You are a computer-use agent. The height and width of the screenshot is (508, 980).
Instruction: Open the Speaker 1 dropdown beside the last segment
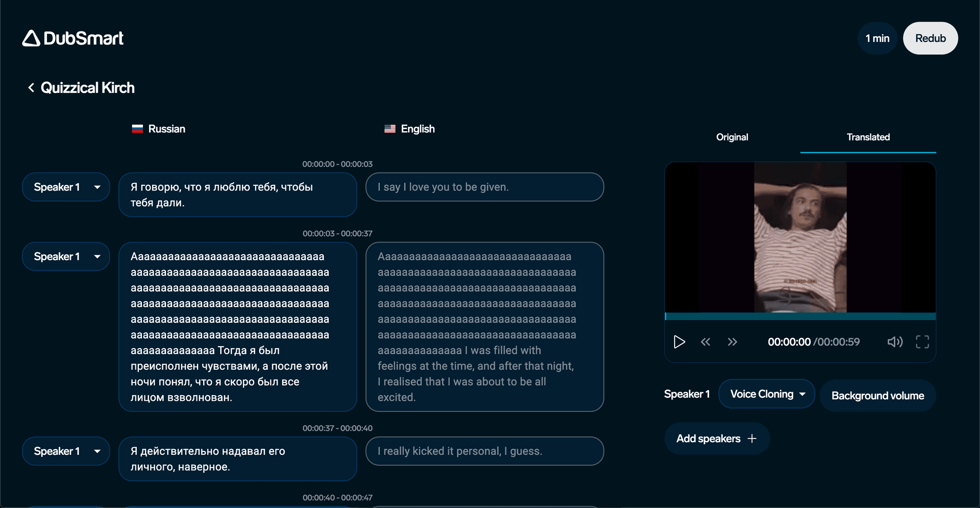65,451
